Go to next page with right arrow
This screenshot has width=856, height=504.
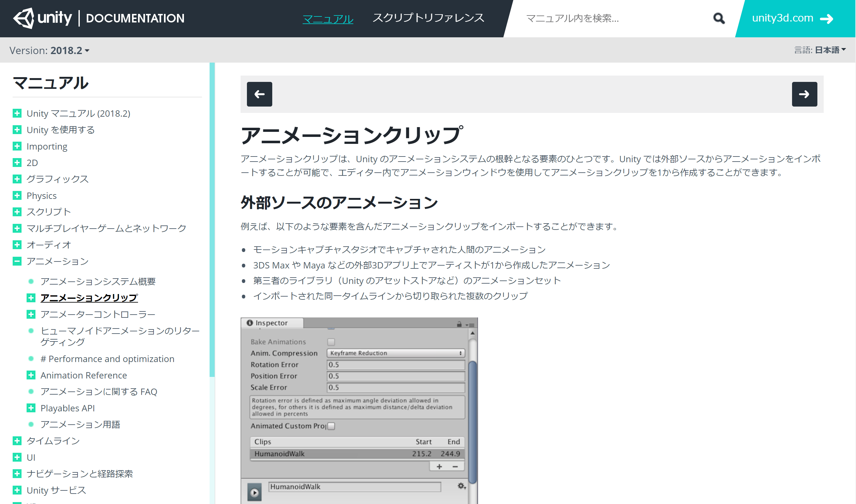coord(804,94)
